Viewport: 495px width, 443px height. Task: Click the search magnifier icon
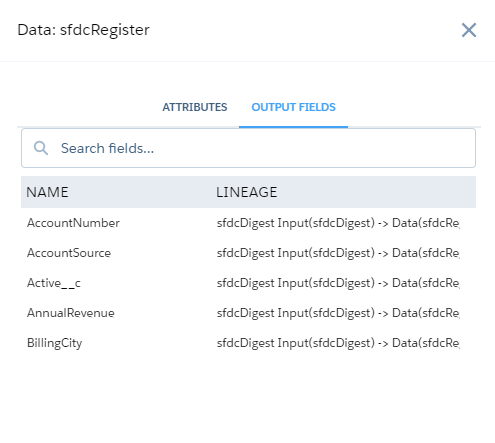coord(41,148)
